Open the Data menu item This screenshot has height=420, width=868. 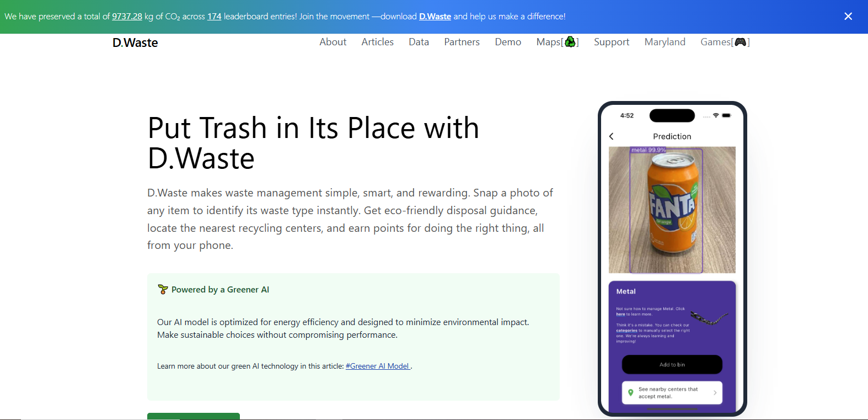click(x=419, y=42)
